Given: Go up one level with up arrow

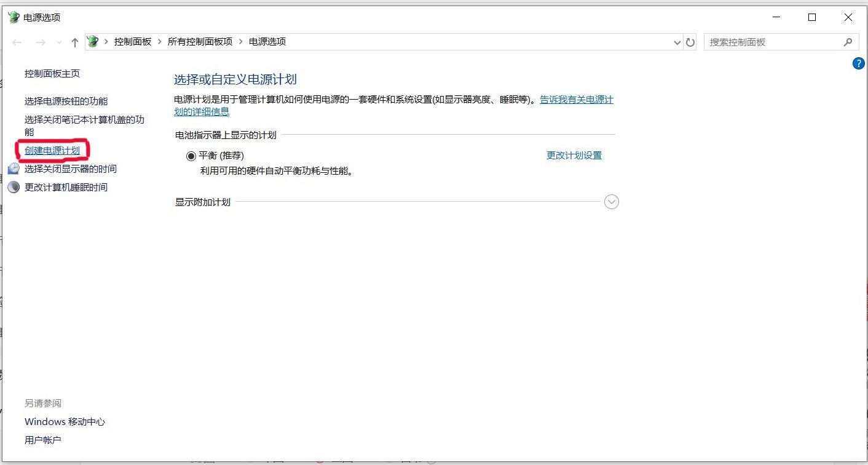Looking at the screenshot, I should pos(75,42).
